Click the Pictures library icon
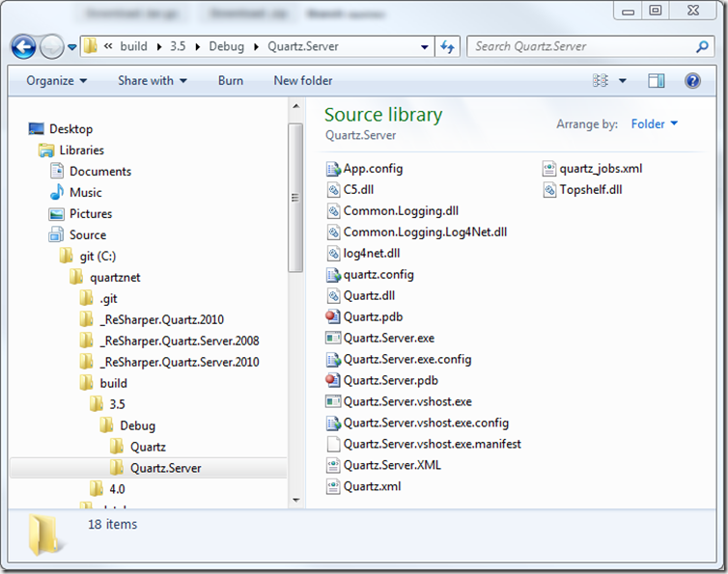The image size is (728, 574). (x=57, y=214)
